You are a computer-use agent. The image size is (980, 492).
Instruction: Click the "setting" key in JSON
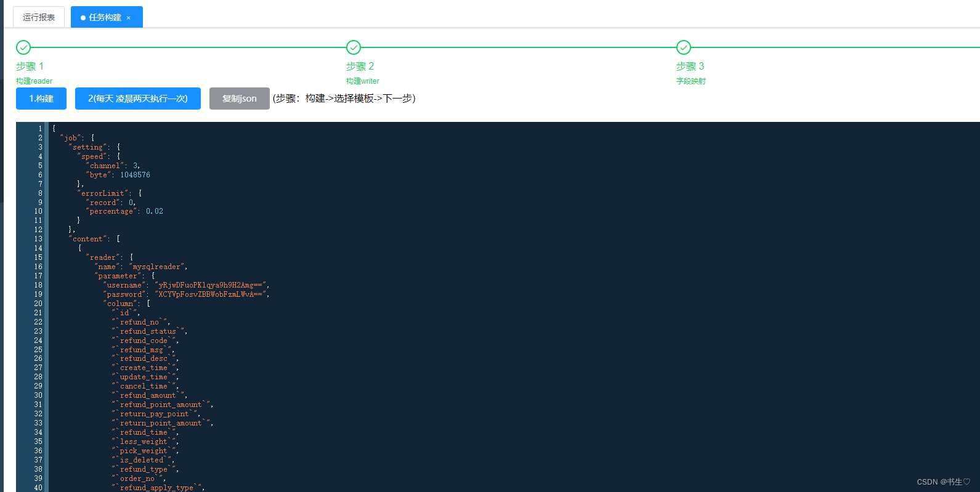(x=88, y=147)
